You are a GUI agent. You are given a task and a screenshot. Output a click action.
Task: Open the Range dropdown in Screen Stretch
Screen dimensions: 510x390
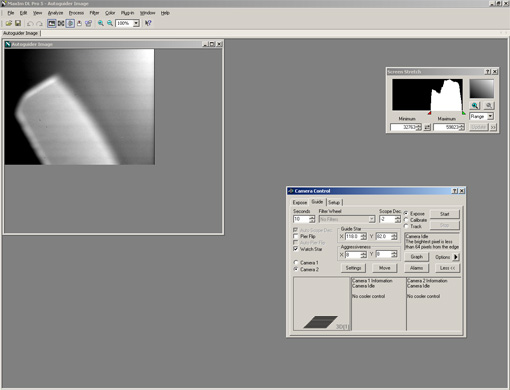click(x=490, y=116)
